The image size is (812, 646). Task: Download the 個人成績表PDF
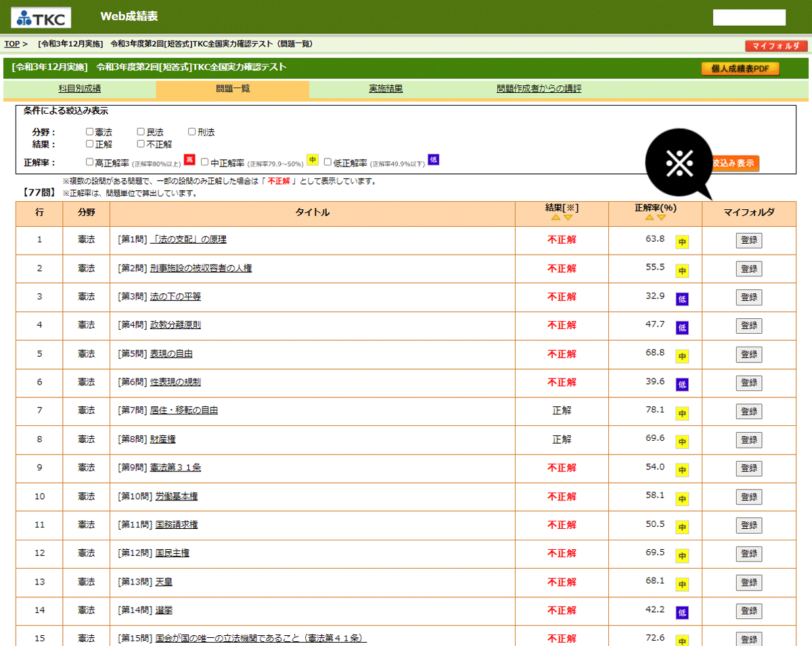click(740, 68)
